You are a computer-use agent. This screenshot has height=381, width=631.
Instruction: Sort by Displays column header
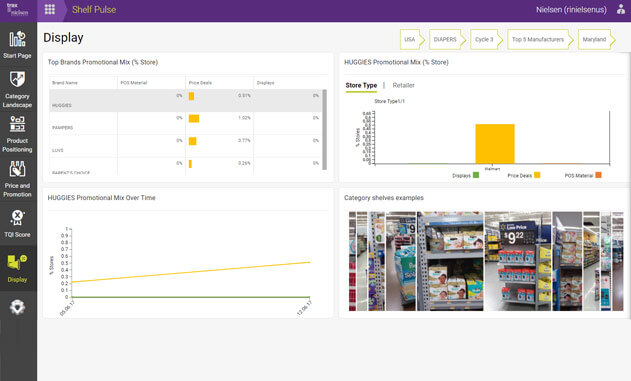coord(266,82)
